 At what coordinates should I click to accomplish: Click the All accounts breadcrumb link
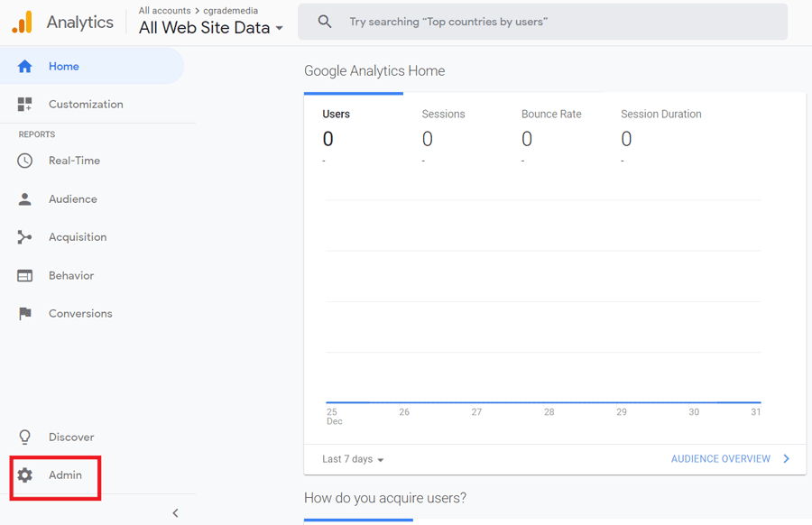(x=165, y=10)
